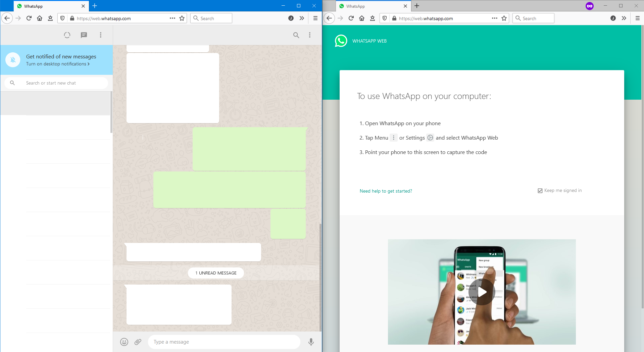Click the Need help to get started link

pos(386,191)
